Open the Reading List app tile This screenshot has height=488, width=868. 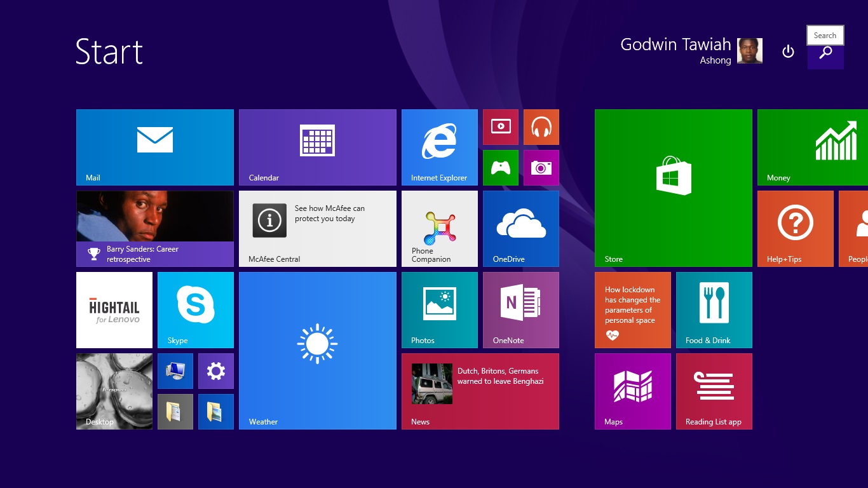tap(714, 391)
